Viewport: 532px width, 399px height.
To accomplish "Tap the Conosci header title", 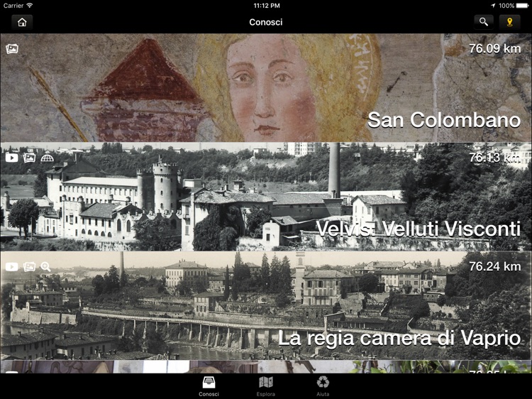I will pyautogui.click(x=266, y=22).
